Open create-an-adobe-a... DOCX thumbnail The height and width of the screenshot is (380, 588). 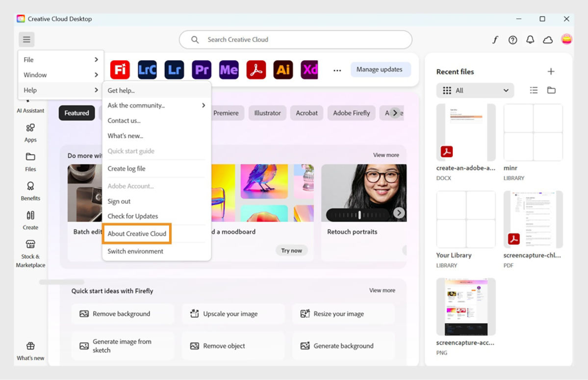click(x=466, y=133)
